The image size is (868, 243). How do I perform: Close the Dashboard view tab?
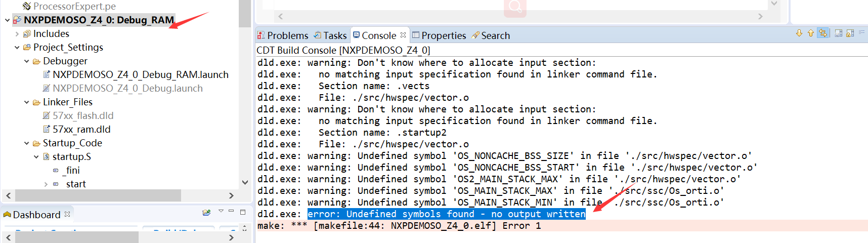[67, 214]
